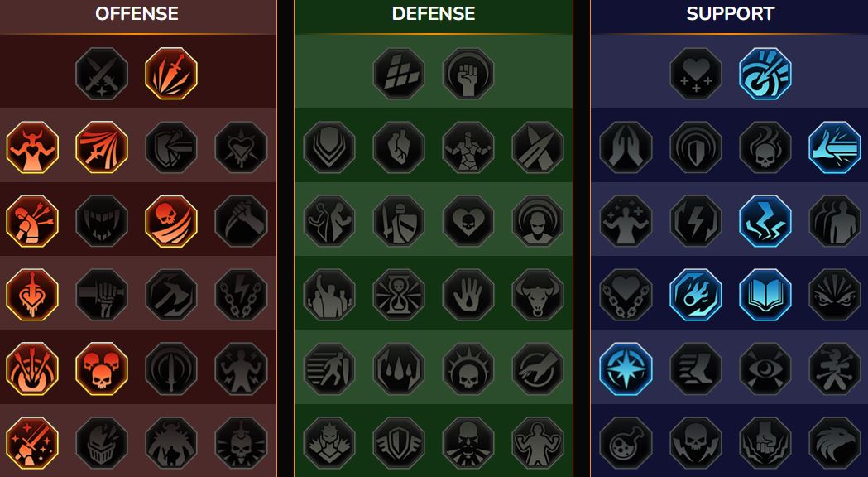The image size is (868, 477).
Task: Select the open hand mastery in Defense
Action: click(x=468, y=295)
